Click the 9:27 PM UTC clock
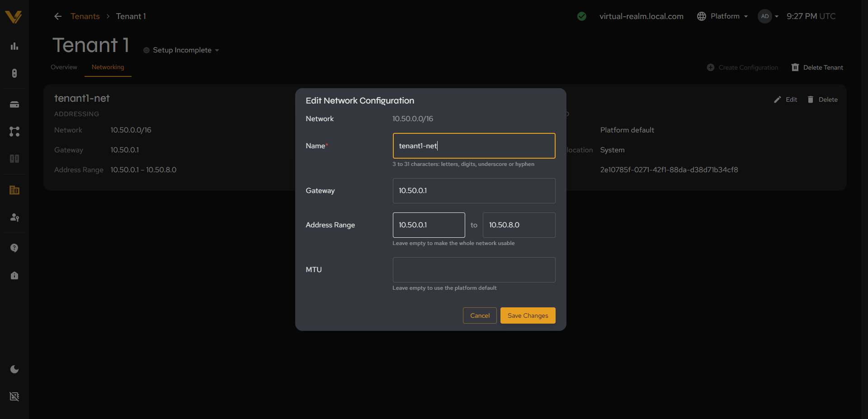The width and height of the screenshot is (868, 419). (x=811, y=16)
